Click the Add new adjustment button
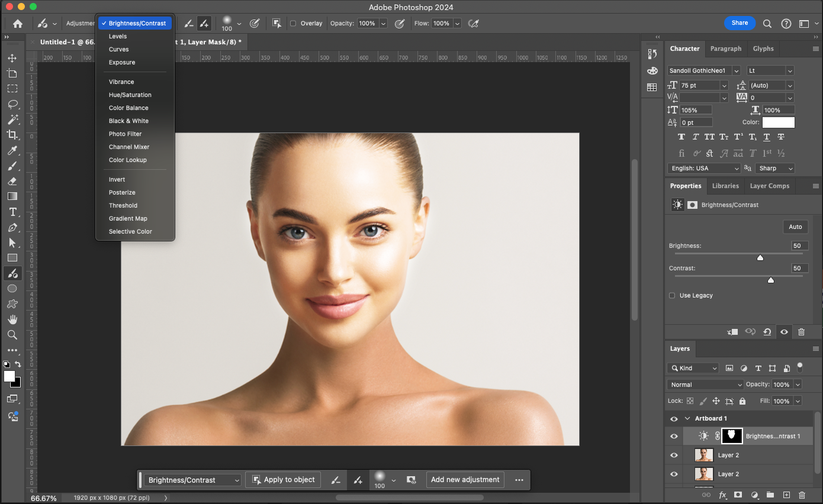 click(465, 480)
